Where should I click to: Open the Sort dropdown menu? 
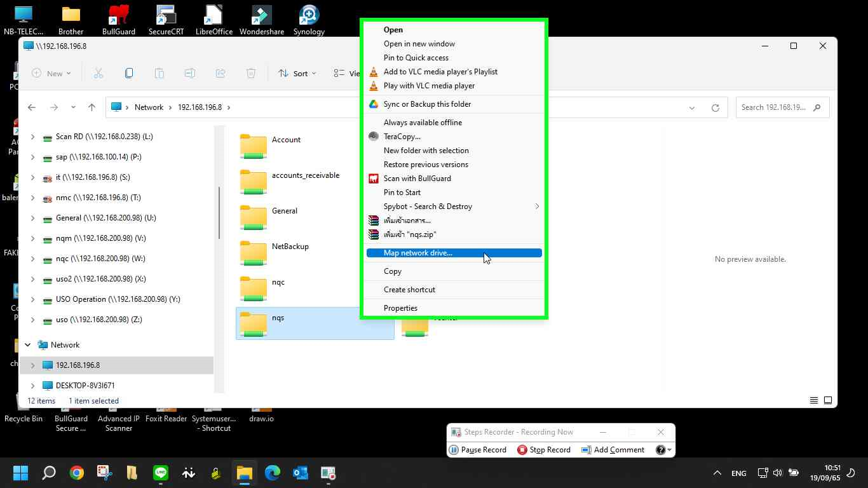click(x=297, y=72)
